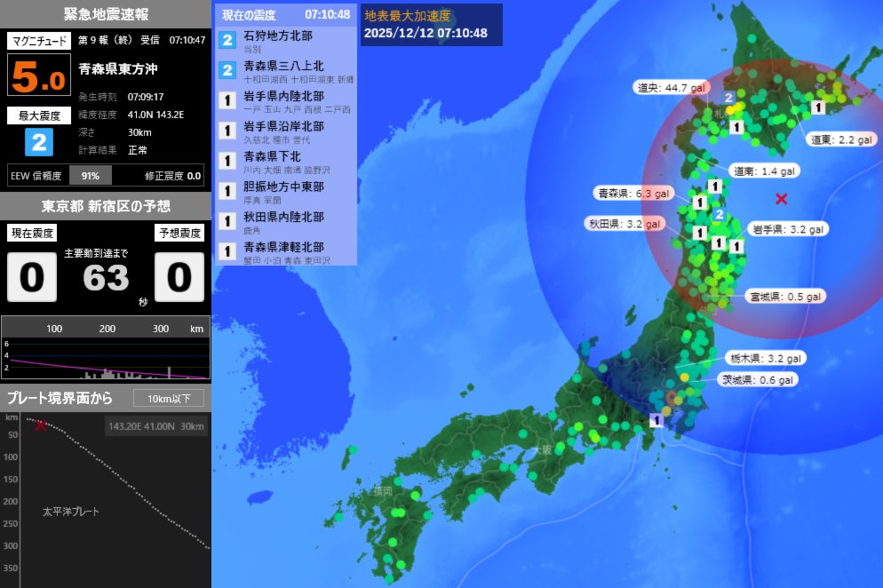This screenshot has width=883, height=588.
Task: Click the red epicenter X marker on the map
Action: 781,199
